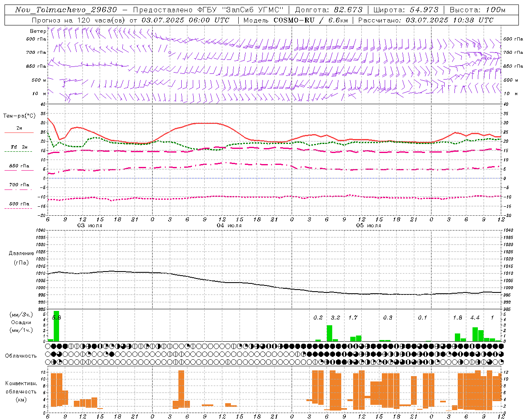Click the dash-dot line sample under "700 гПа" legend
525x420 pixels.
pyautogui.click(x=19, y=189)
